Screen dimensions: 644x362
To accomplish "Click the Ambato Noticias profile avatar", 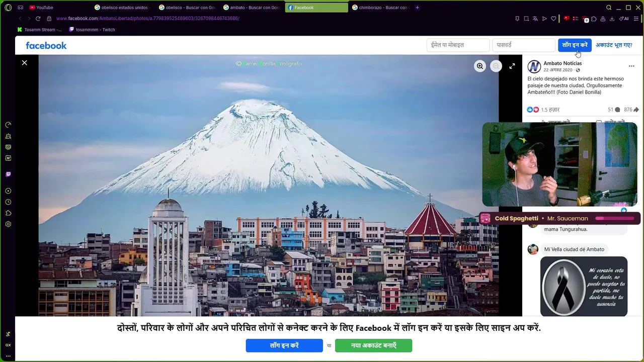I will pyautogui.click(x=534, y=66).
